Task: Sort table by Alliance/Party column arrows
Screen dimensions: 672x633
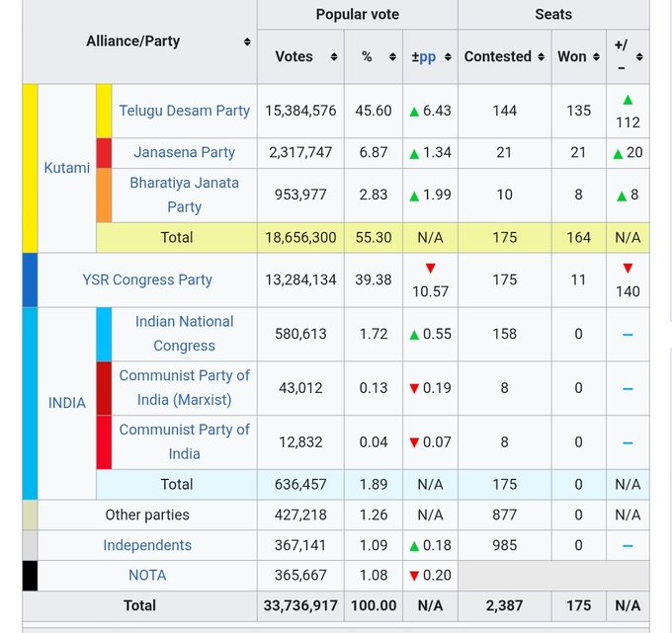Action: 247,41
